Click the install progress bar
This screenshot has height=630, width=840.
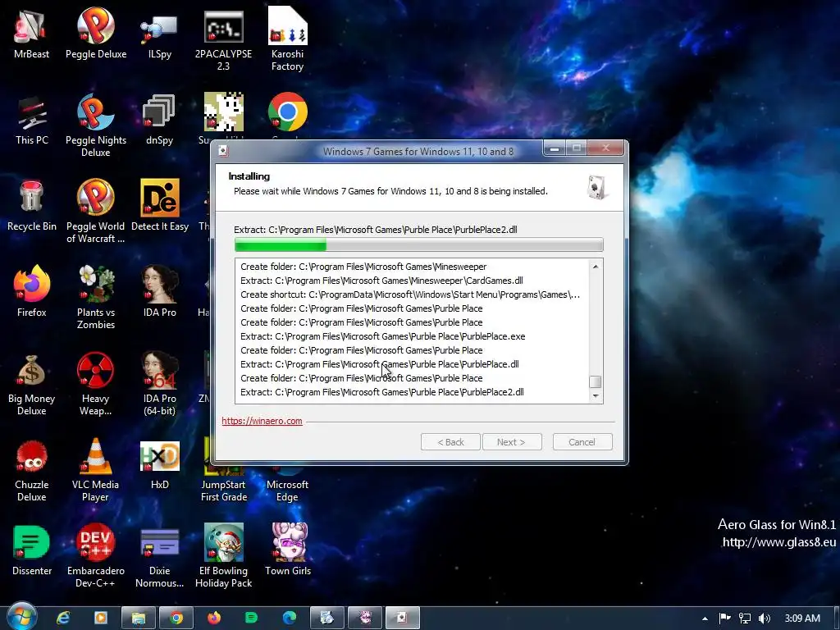(418, 244)
